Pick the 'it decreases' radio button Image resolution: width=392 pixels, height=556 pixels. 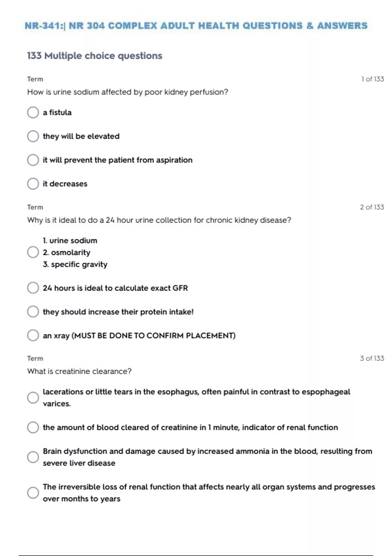pyautogui.click(x=33, y=184)
